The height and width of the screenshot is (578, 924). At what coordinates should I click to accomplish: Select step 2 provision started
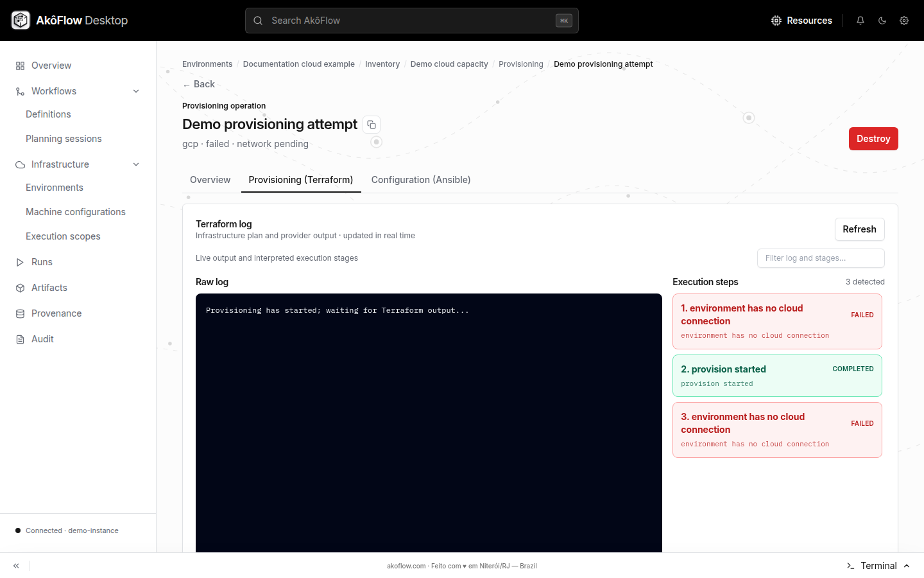pos(777,376)
